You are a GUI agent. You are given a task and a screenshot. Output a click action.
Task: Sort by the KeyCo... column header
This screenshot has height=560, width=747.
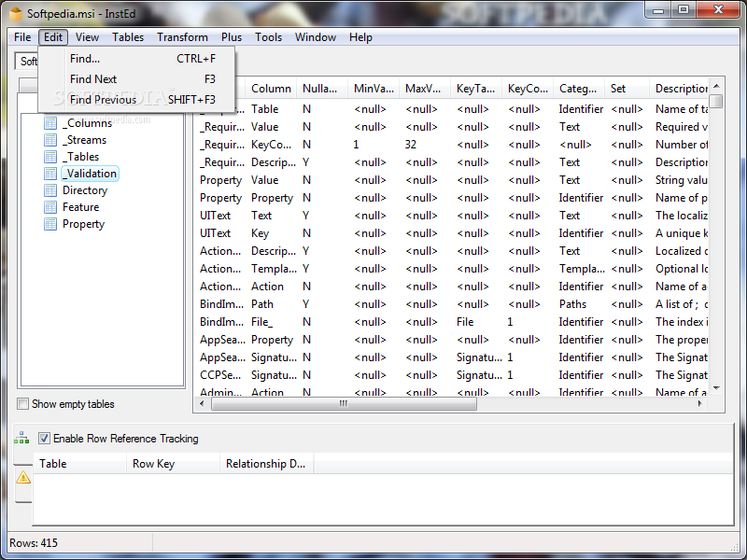click(x=528, y=89)
